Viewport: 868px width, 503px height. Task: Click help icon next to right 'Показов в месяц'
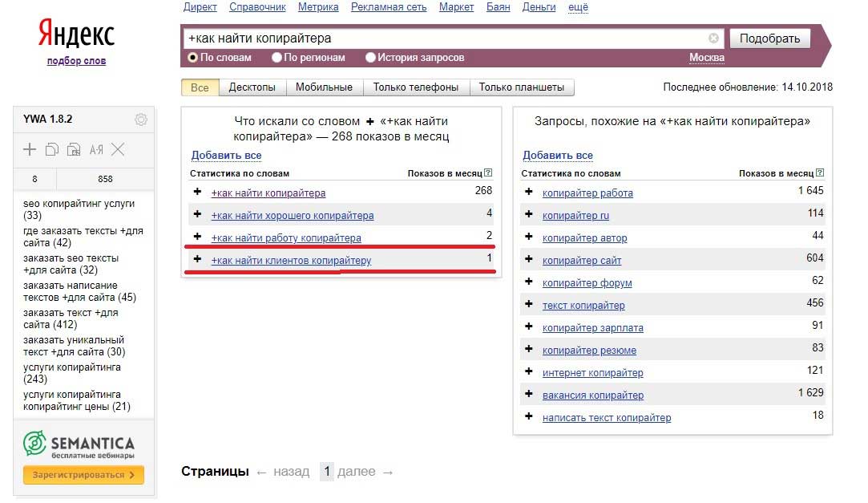pyautogui.click(x=820, y=172)
